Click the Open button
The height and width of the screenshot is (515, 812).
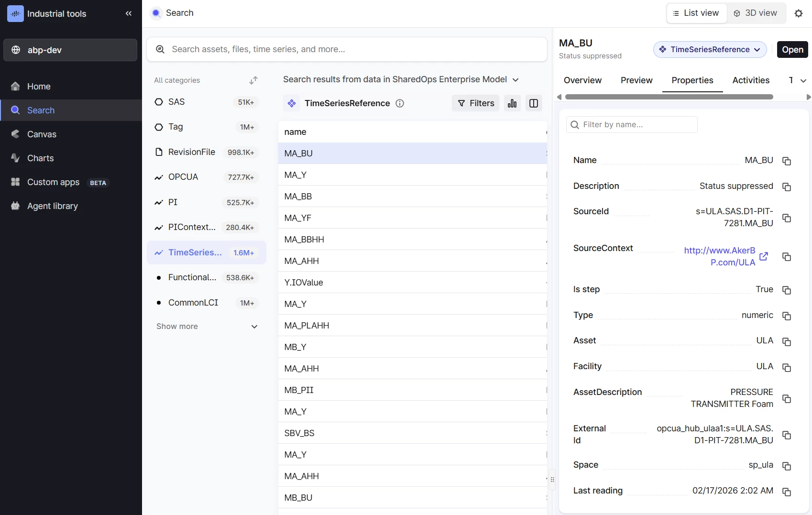pos(792,50)
